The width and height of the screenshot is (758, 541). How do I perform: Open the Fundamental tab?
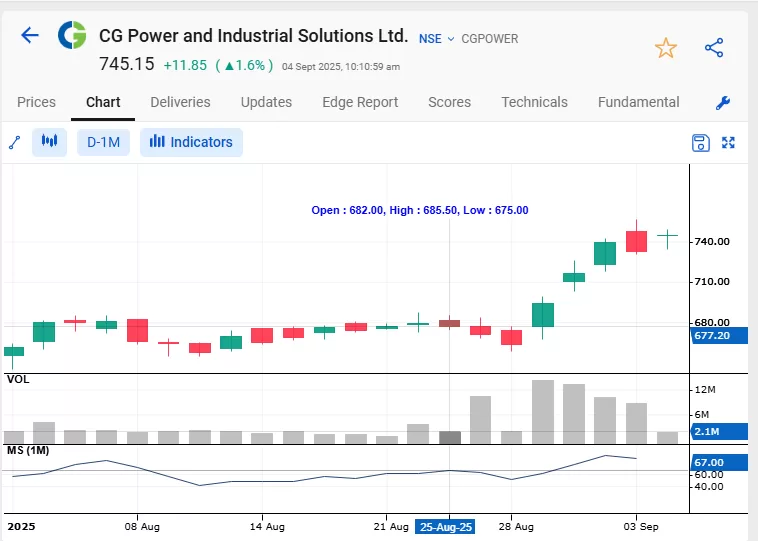pos(639,102)
